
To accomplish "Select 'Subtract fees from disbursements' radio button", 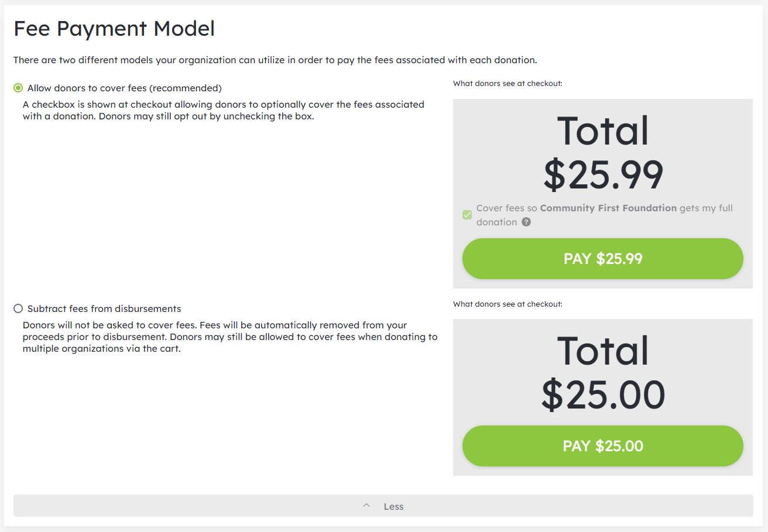I will tap(18, 308).
